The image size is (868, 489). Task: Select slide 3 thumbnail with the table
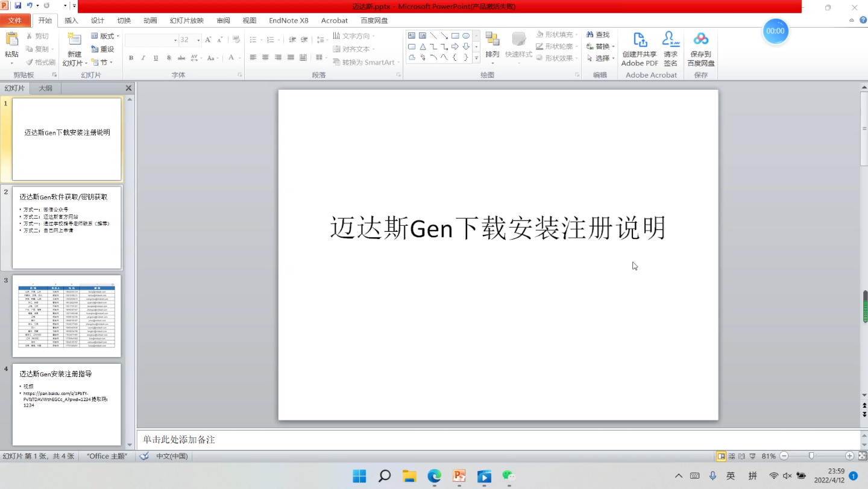pyautogui.click(x=67, y=316)
